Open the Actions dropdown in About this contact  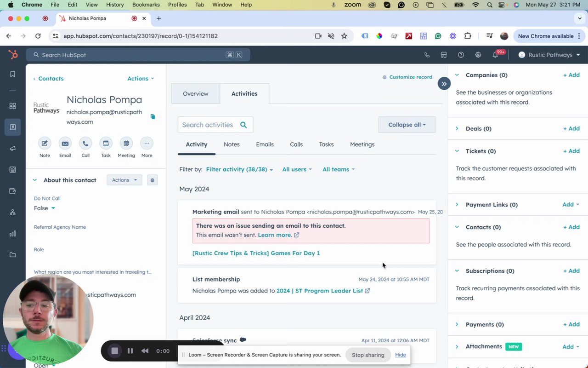[124, 180]
